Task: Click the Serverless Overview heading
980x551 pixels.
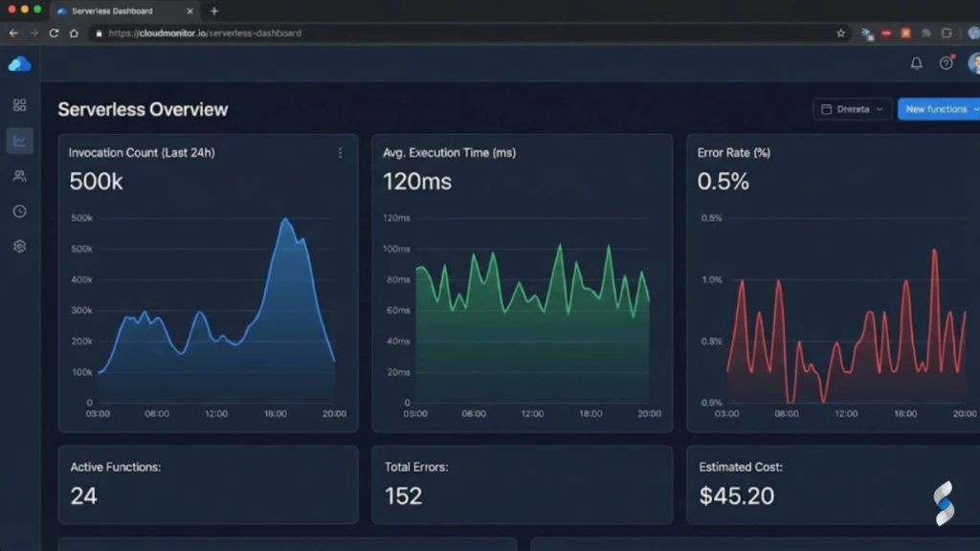Action: point(142,109)
